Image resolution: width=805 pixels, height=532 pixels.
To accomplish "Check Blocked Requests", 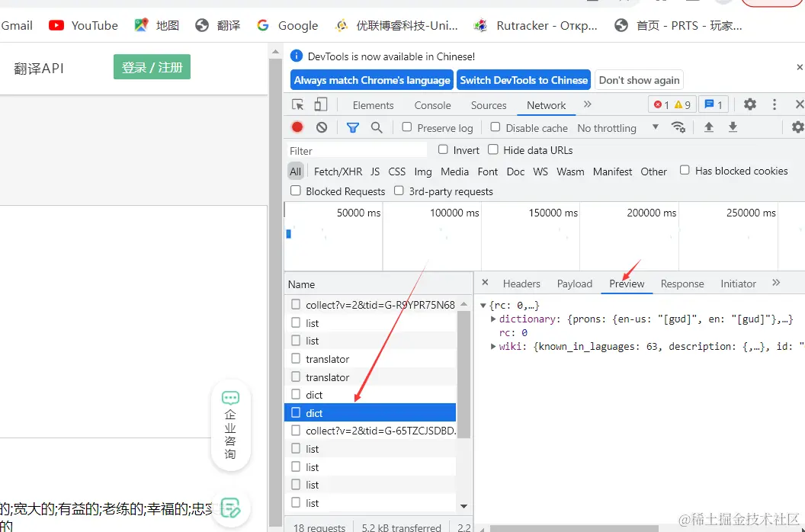I will pyautogui.click(x=295, y=191).
